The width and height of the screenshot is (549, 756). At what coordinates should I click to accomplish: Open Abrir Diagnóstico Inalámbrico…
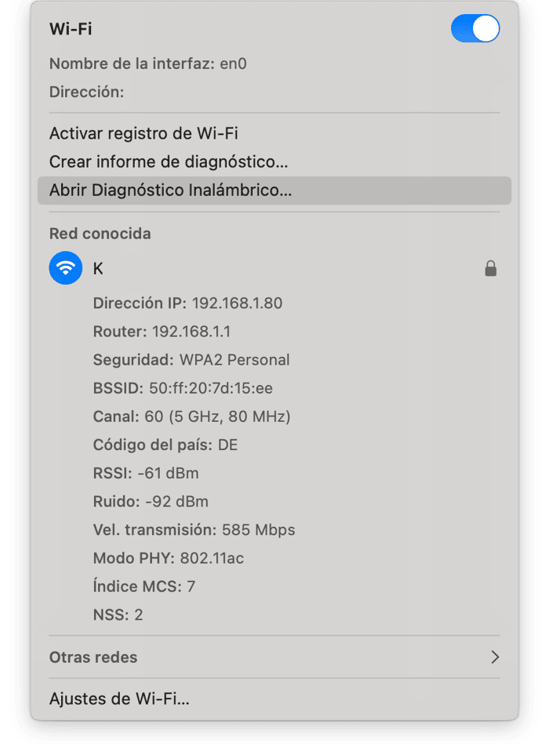[274, 190]
